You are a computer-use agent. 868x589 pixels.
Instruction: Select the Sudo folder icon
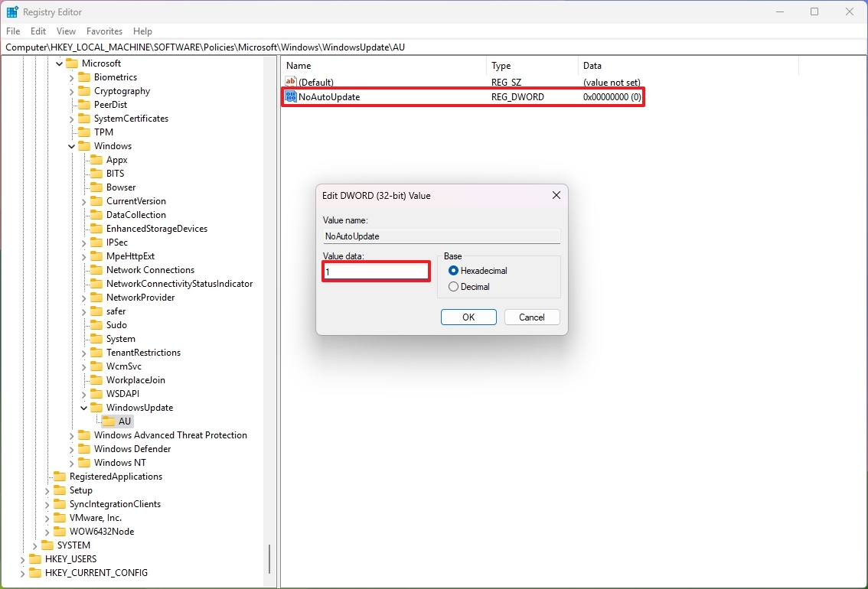pos(96,324)
